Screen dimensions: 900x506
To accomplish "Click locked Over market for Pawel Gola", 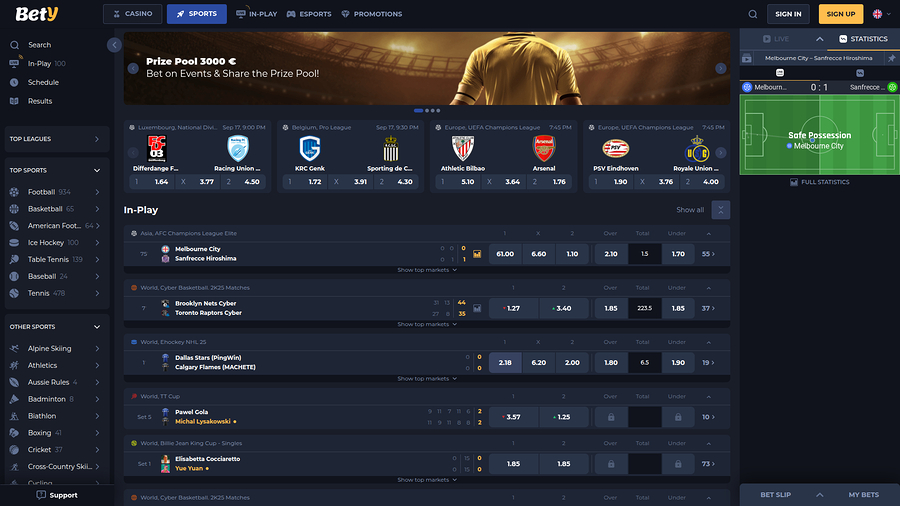I will 611,417.
